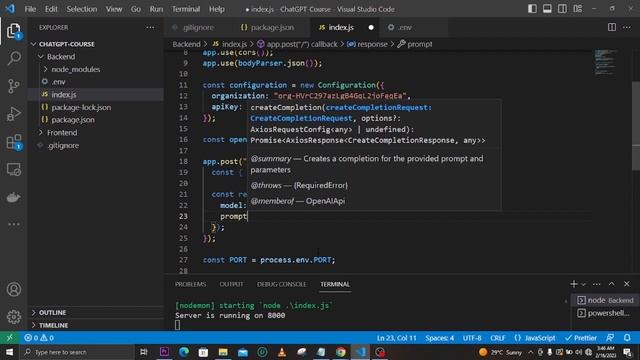Switch to the DEBUG CONSOLE panel tab

tap(281, 284)
